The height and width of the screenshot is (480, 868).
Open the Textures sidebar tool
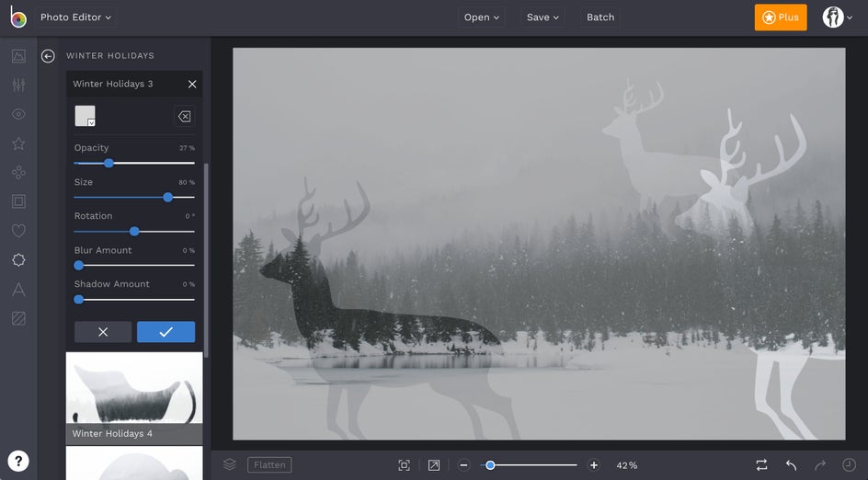tap(18, 318)
